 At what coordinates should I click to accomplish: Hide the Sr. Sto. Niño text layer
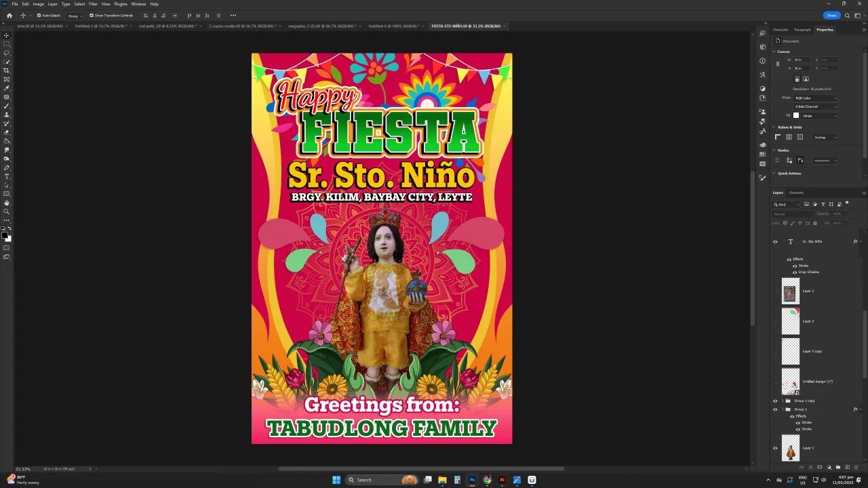coord(775,241)
